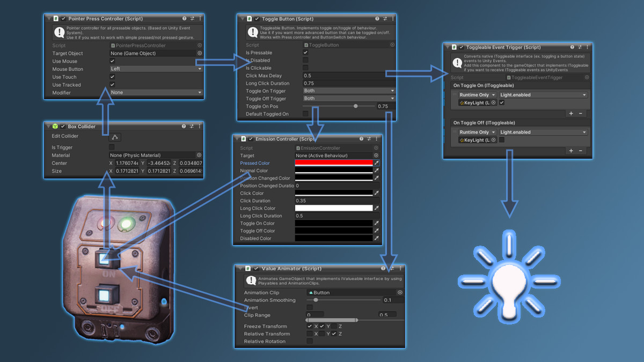Use eyedropper for Normal Color
The image size is (644, 362).
click(x=377, y=171)
